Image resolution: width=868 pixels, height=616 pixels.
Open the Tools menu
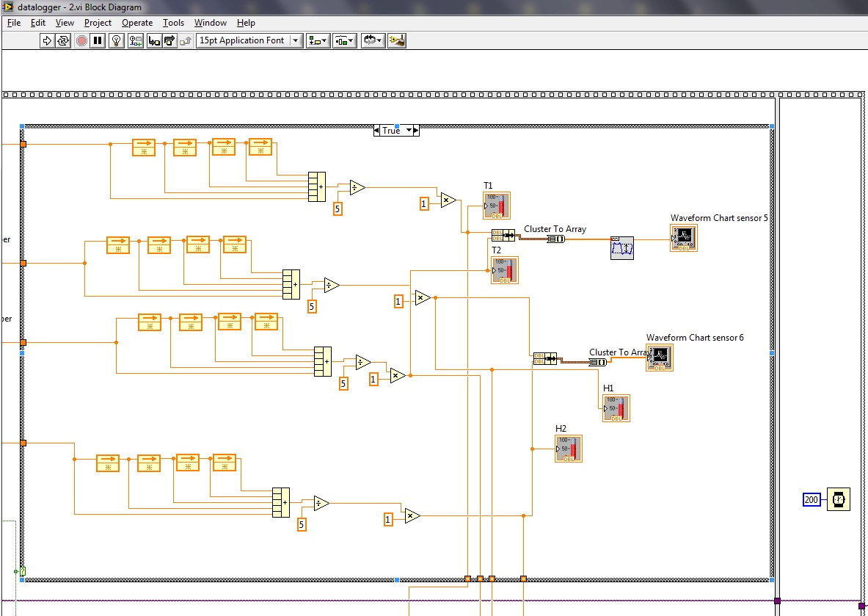(173, 23)
